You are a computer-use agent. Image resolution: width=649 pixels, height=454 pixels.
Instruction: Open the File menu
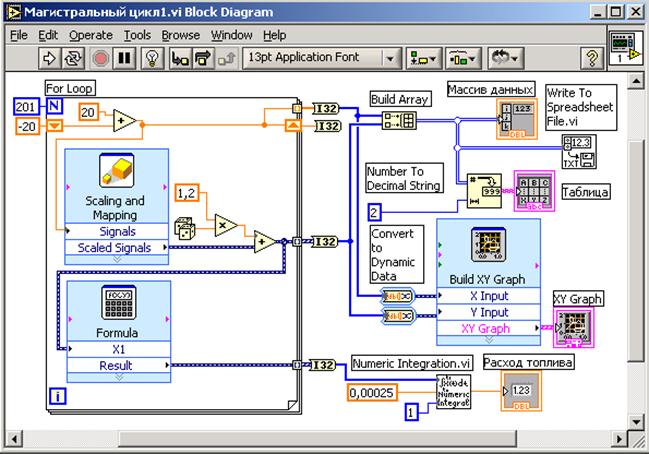coord(19,35)
